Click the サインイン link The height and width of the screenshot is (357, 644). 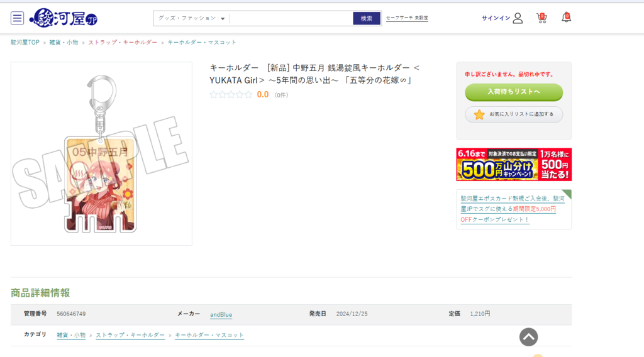coord(496,18)
